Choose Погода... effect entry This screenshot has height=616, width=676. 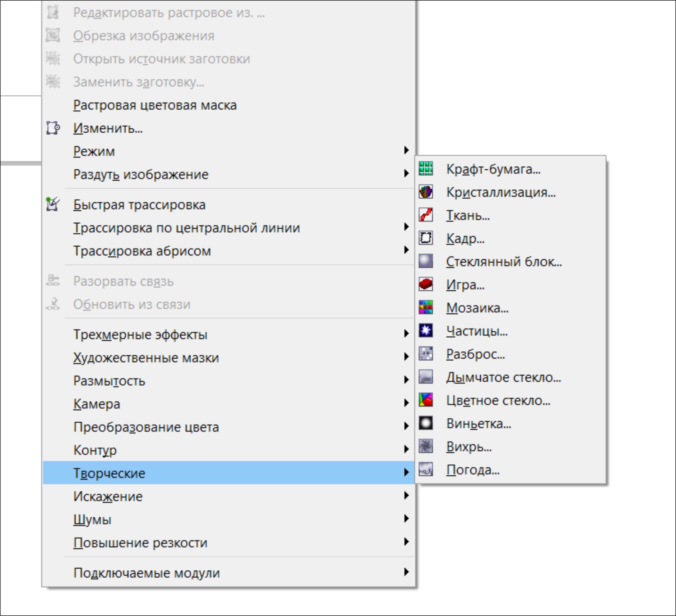click(472, 470)
